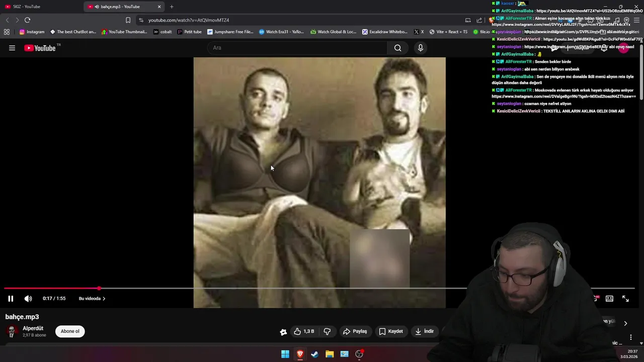Like the video with thumbs up
644x362 pixels.
(x=304, y=331)
